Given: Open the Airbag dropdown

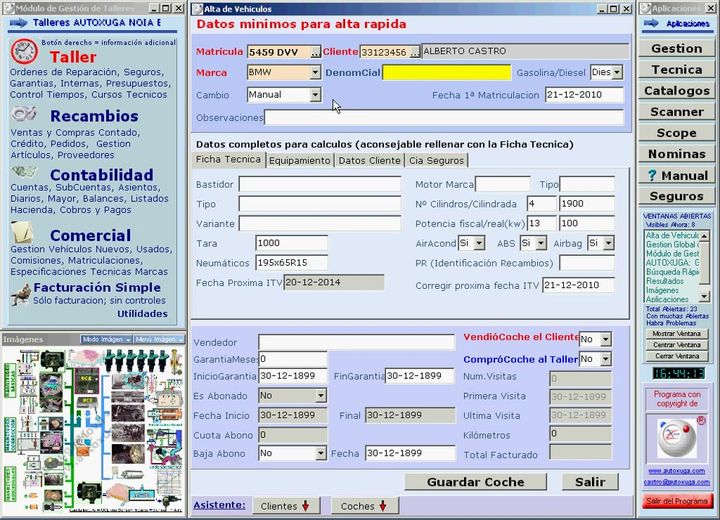Looking at the screenshot, I should 608,243.
